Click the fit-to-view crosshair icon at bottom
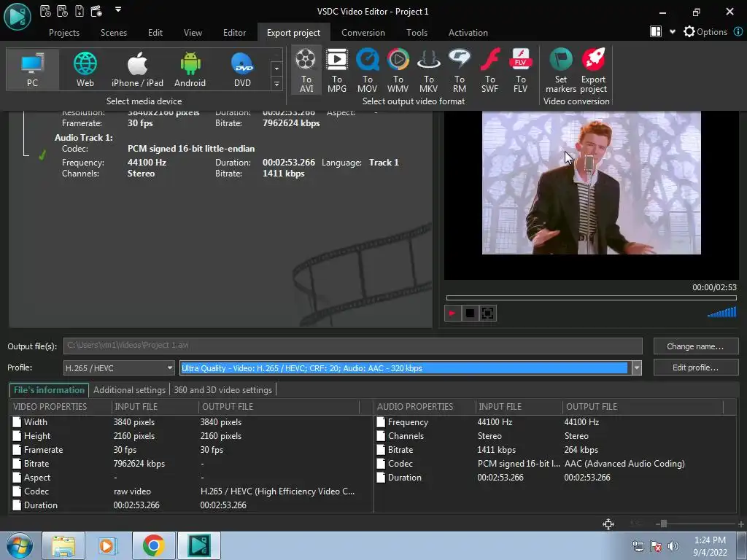 pyautogui.click(x=608, y=524)
